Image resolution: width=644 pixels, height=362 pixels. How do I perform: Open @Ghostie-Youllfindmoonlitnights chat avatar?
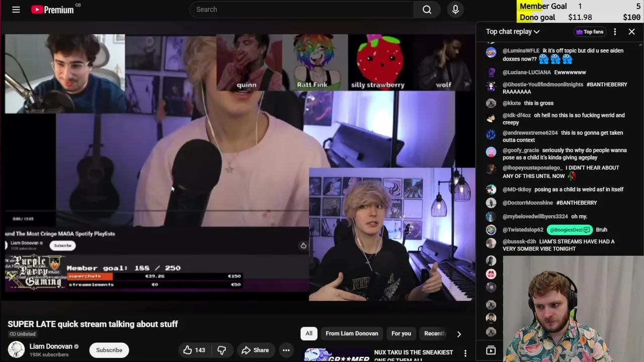coord(491,85)
